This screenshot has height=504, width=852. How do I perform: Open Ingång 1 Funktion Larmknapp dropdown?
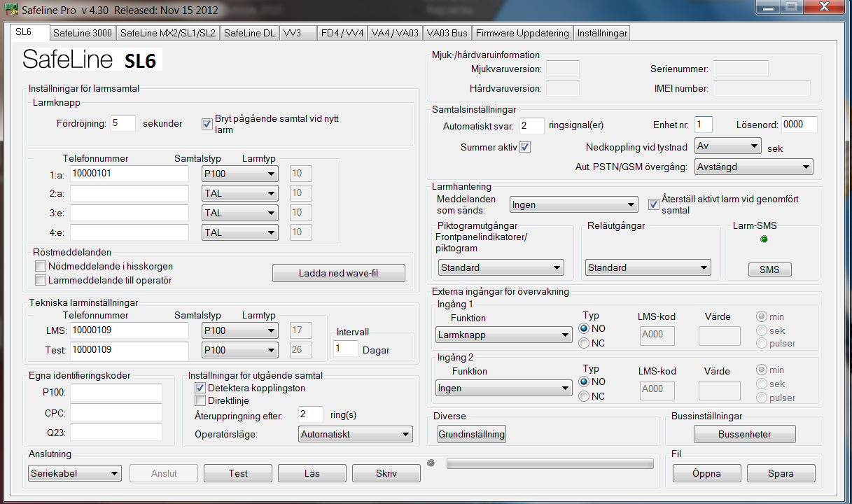pyautogui.click(x=503, y=335)
